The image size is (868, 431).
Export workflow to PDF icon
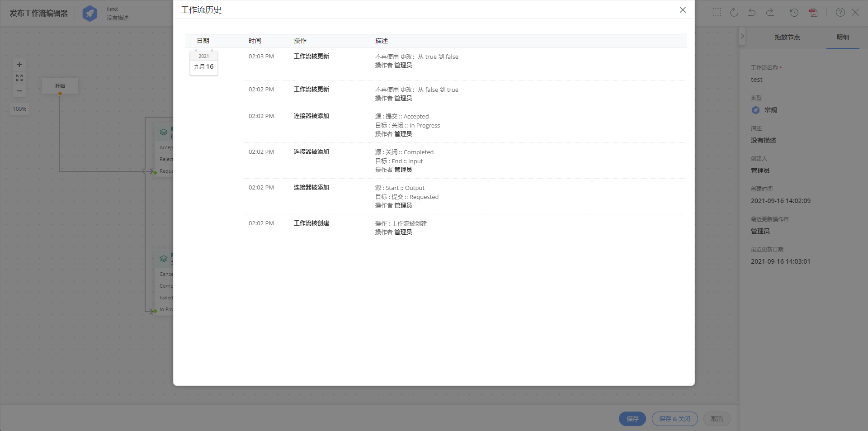(813, 12)
